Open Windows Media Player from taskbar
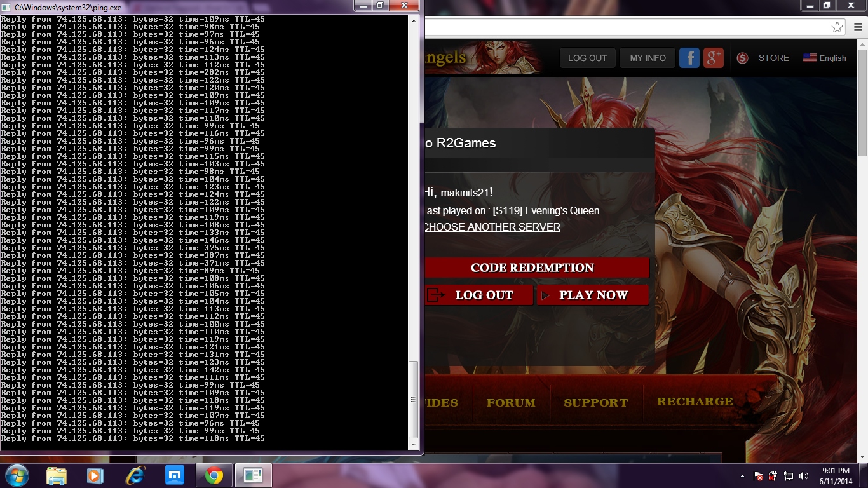The width and height of the screenshot is (868, 488). [x=95, y=475]
